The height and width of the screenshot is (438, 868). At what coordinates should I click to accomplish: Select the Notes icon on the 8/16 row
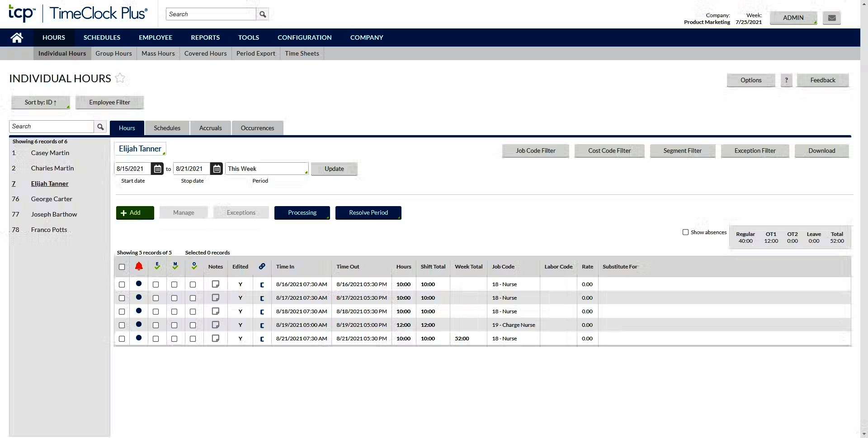pyautogui.click(x=216, y=284)
